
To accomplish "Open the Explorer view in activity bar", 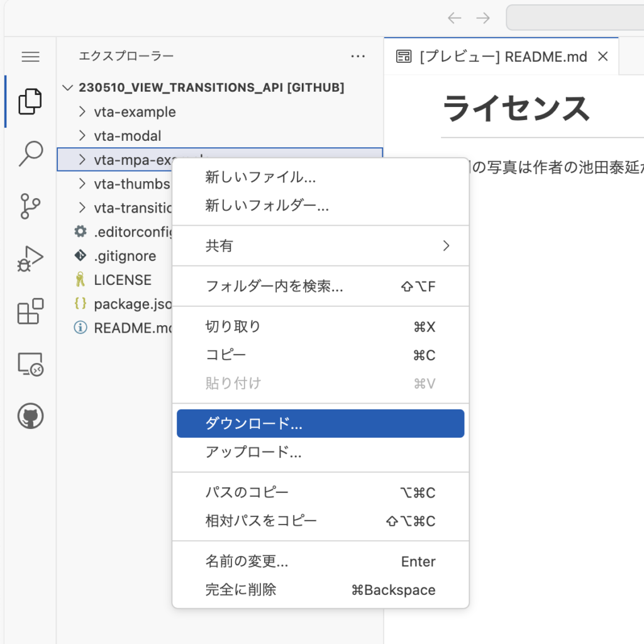I will click(x=30, y=101).
